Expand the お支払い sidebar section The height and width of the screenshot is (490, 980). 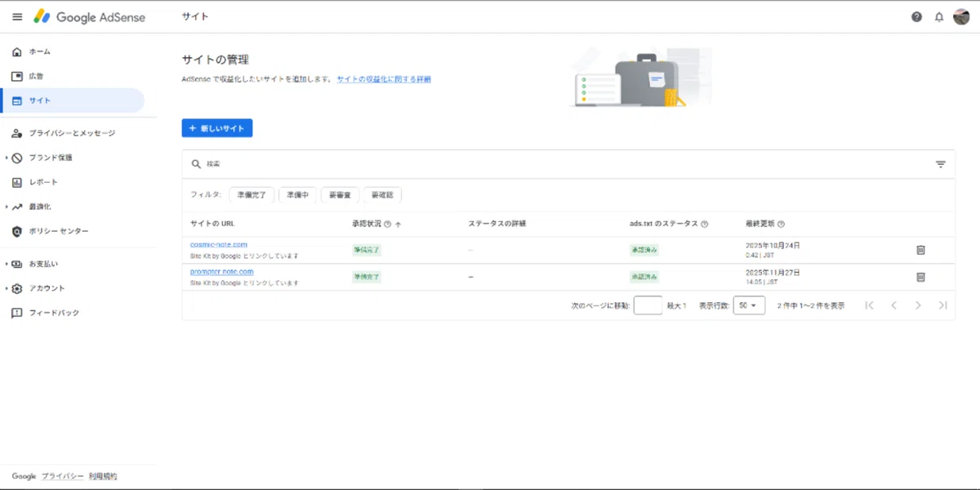point(6,264)
